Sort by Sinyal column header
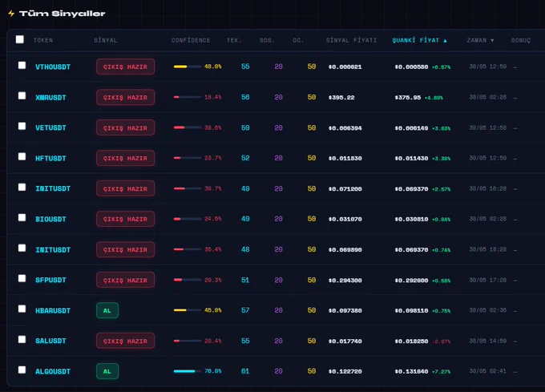This screenshot has height=392, width=545. pyautogui.click(x=105, y=40)
